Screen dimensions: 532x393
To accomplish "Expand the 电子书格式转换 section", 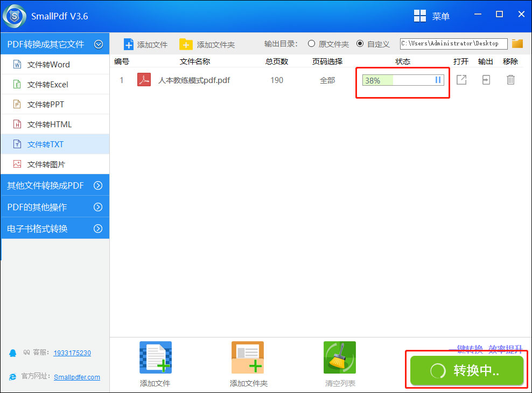I will pos(55,227).
